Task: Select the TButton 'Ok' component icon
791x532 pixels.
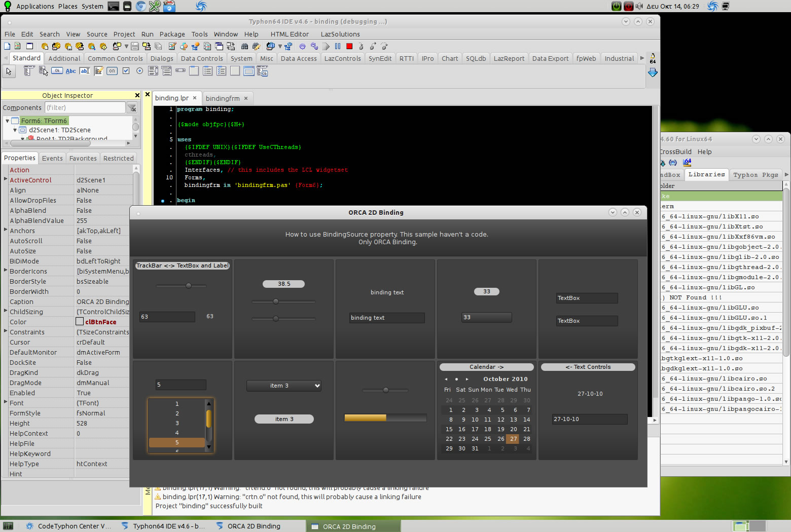Action: tap(57, 71)
